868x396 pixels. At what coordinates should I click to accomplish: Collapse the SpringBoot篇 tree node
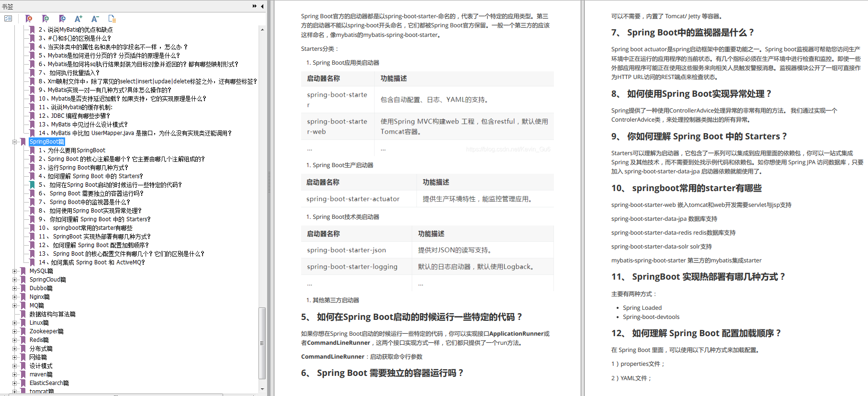[x=14, y=142]
